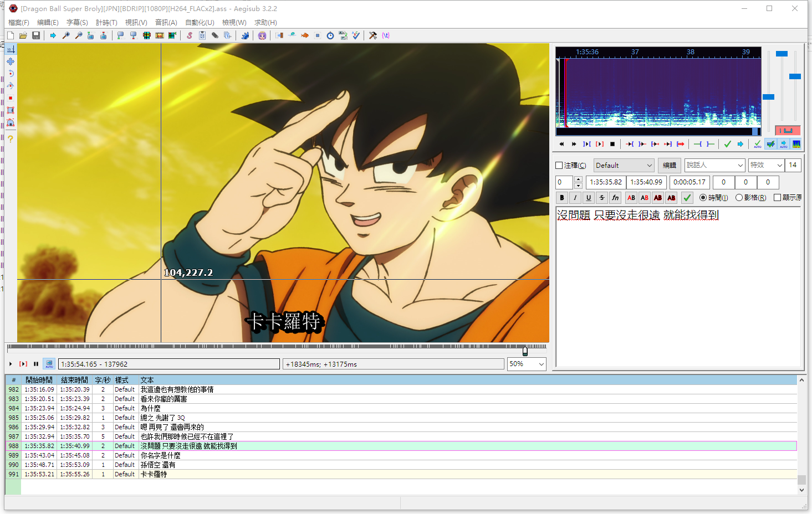Toggle linked vertical zoom and volume sliders

[x=788, y=130]
